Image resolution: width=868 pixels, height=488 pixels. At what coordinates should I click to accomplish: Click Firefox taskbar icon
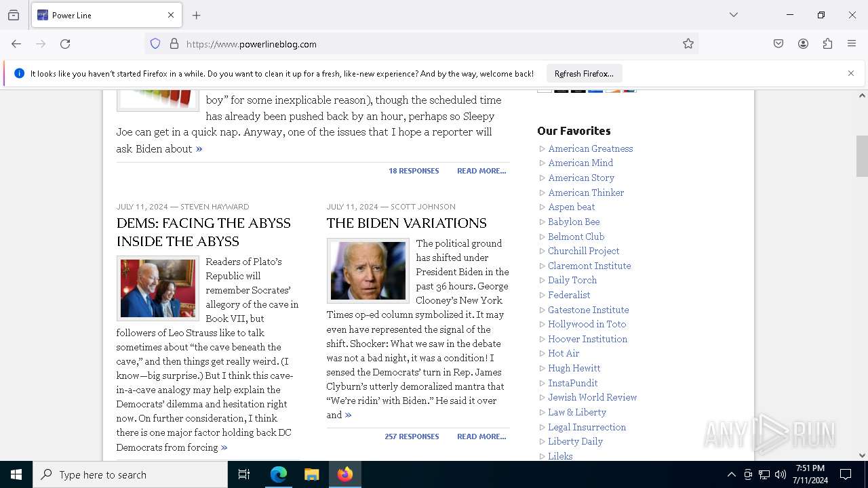click(x=345, y=474)
